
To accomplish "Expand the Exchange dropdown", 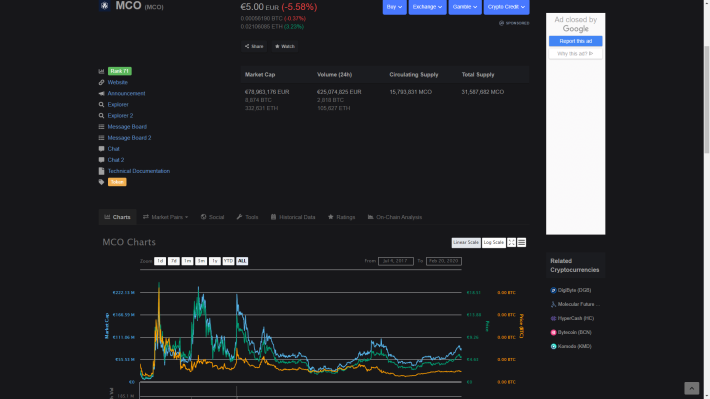I will 427,7.
